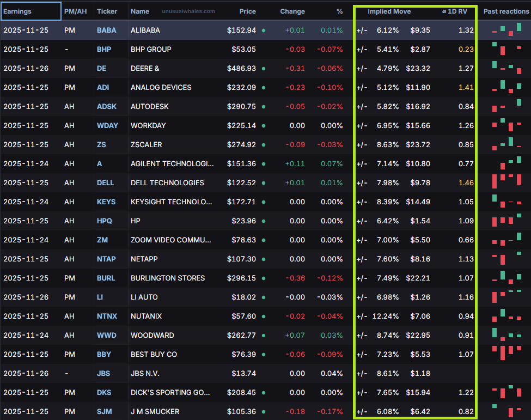Sort by the Implied Move column header
The height and width of the screenshot is (420, 531).
pos(389,11)
